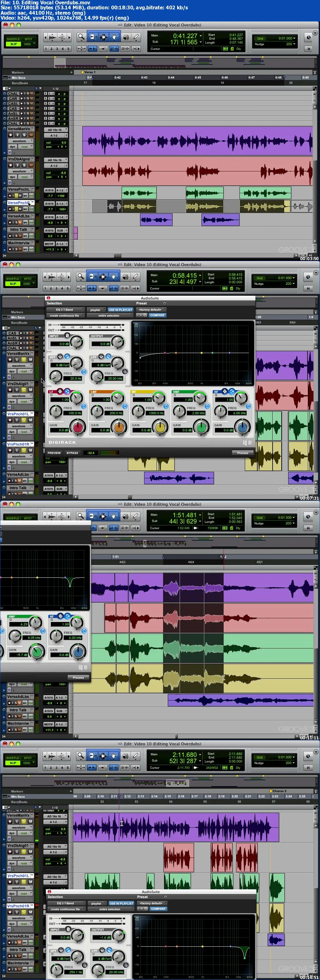Screen dimensions: 320x980
Task: Open the EQ 3 7-Band plug-in selector in the 0:58.415 AudioSuite
Action: 65,310
